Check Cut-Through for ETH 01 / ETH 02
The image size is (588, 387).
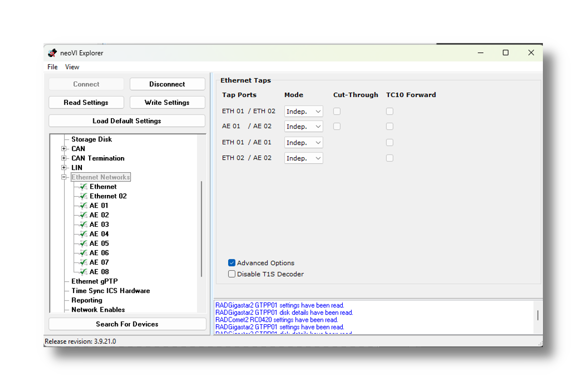tap(337, 111)
